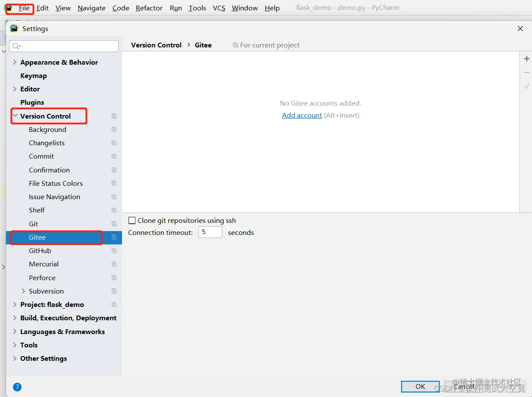Screen dimensions: 532x397
Task: Open the Refactor menu
Action: coord(149,8)
